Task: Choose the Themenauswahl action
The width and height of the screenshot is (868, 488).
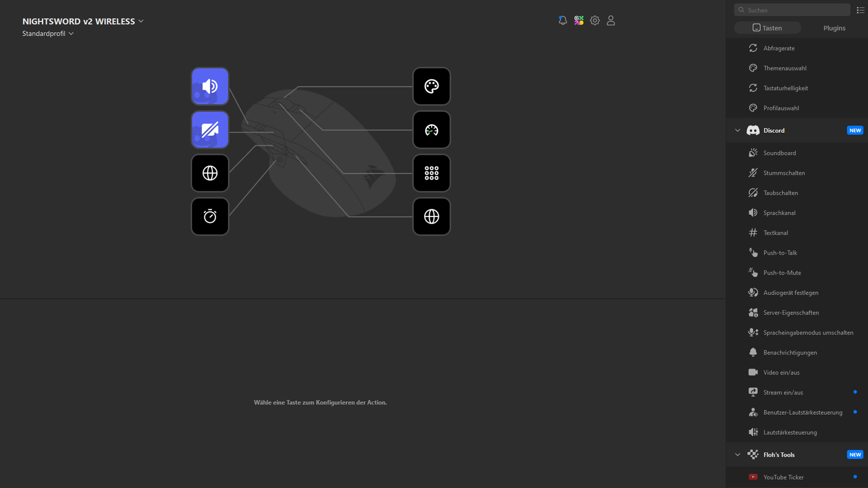Action: (797, 68)
